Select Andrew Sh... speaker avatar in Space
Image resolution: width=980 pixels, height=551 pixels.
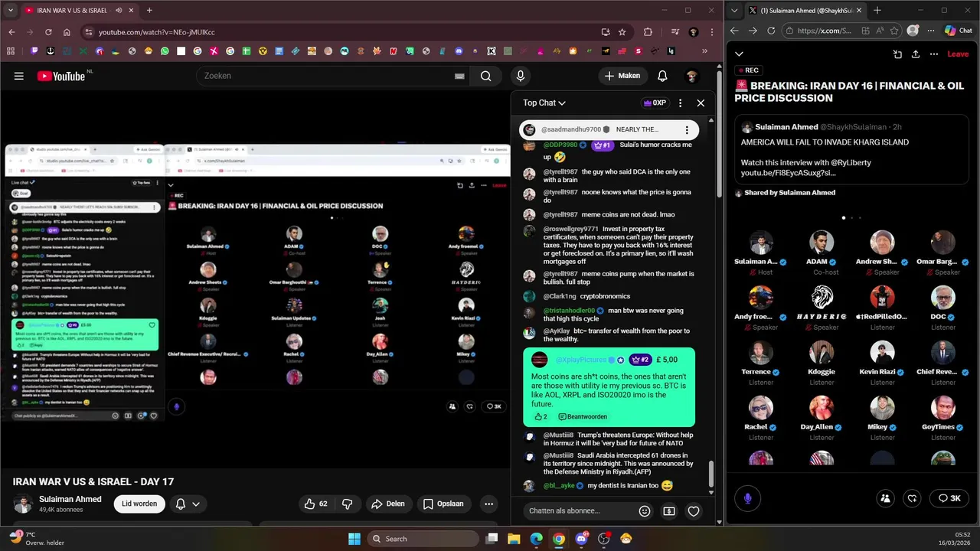(x=882, y=243)
